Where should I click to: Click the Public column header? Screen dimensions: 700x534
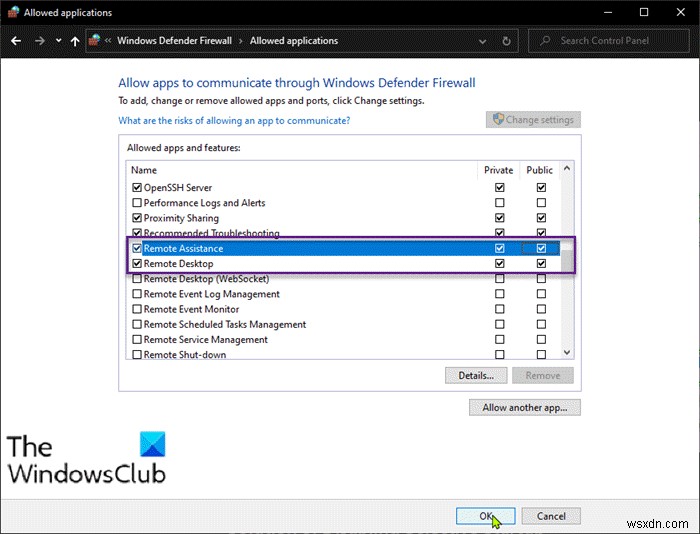tap(539, 170)
